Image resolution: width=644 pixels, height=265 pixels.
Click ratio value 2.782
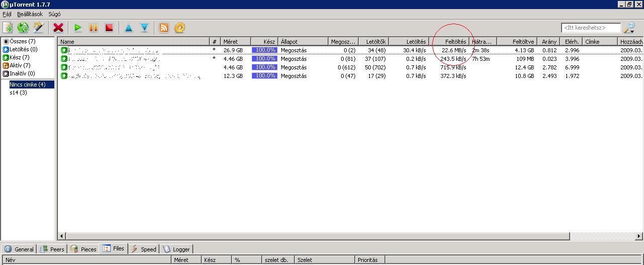click(549, 67)
